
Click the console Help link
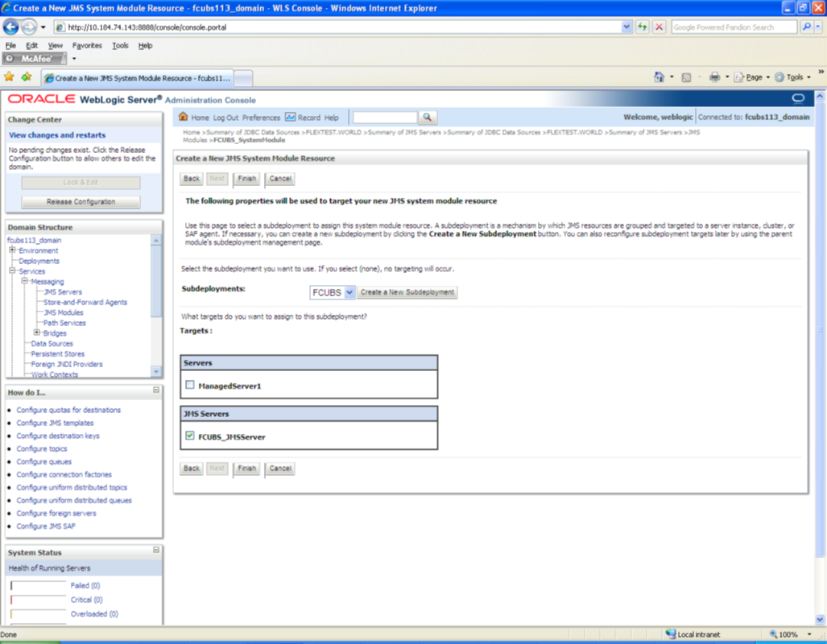click(x=331, y=118)
